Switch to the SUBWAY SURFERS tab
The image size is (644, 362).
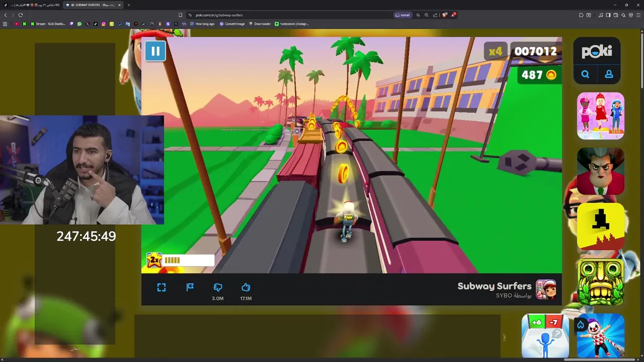click(x=93, y=5)
